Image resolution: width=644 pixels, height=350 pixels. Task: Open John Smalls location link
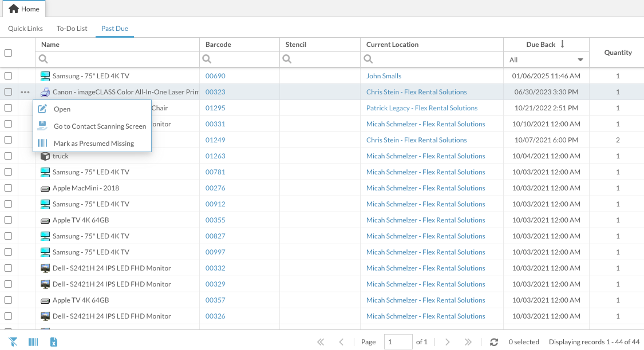[384, 76]
